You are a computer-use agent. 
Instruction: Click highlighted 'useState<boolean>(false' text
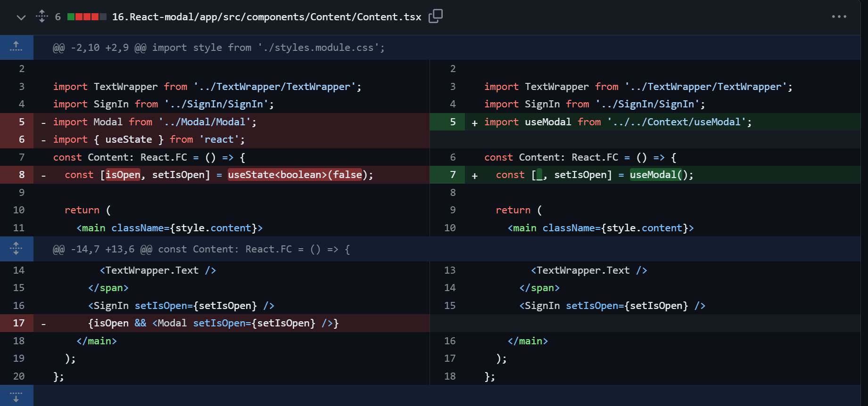click(295, 175)
